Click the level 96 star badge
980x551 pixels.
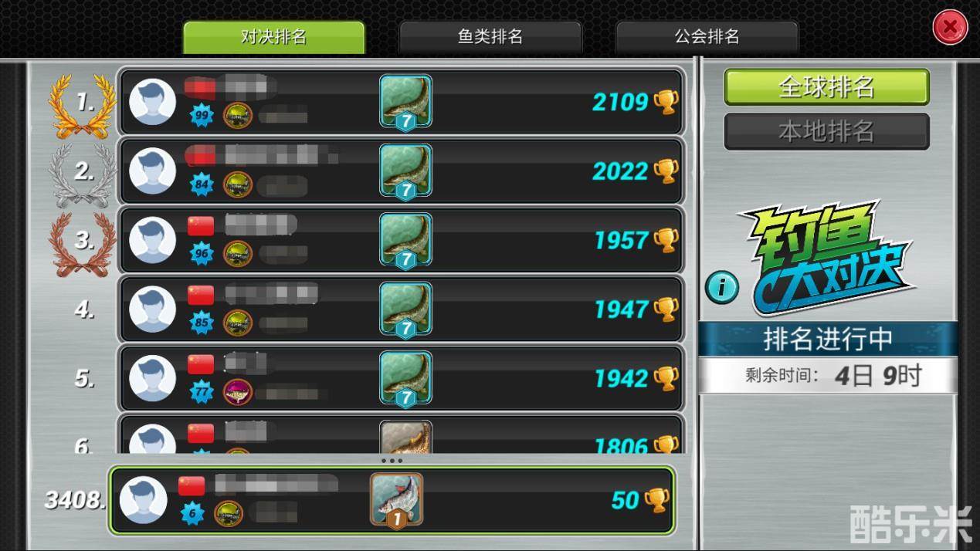pos(202,254)
